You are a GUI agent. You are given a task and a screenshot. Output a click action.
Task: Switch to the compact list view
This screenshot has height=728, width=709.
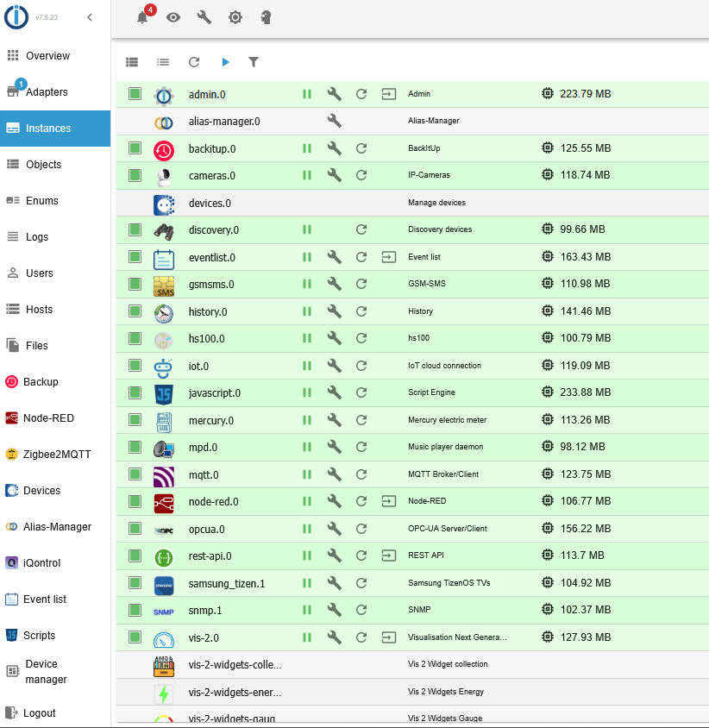tap(163, 62)
